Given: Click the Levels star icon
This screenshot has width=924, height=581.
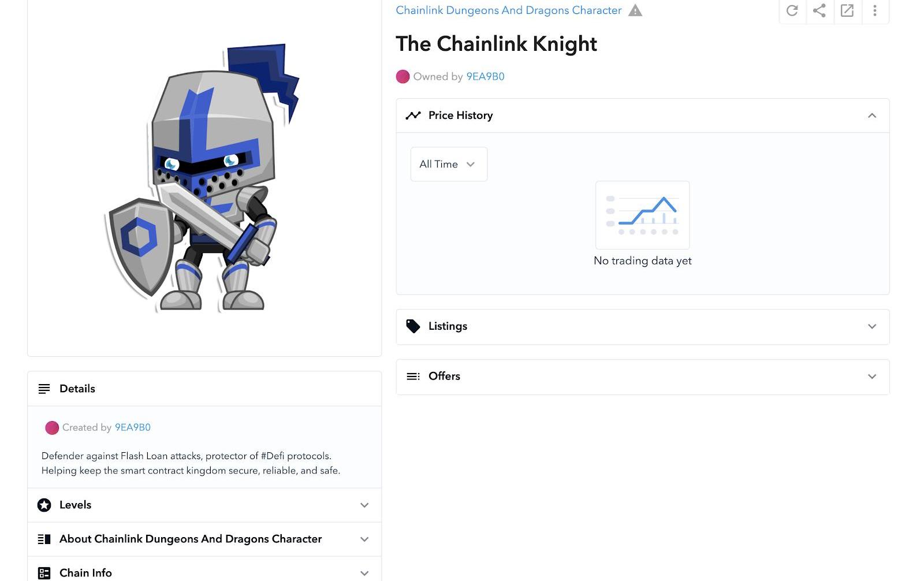Looking at the screenshot, I should (x=44, y=505).
